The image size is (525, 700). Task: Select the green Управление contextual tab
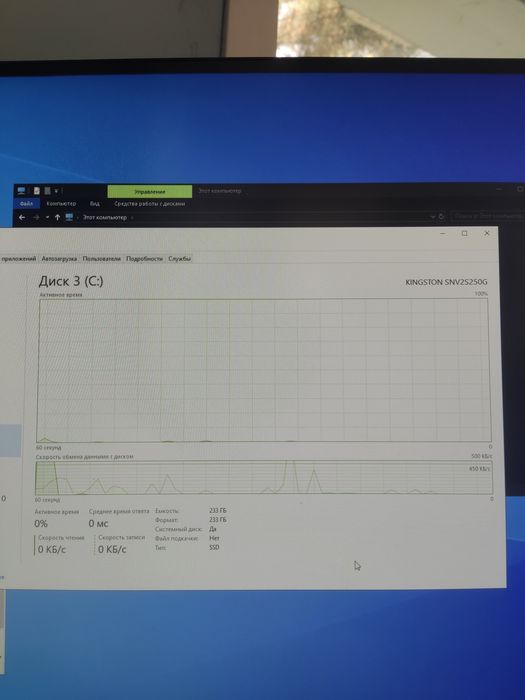[150, 192]
